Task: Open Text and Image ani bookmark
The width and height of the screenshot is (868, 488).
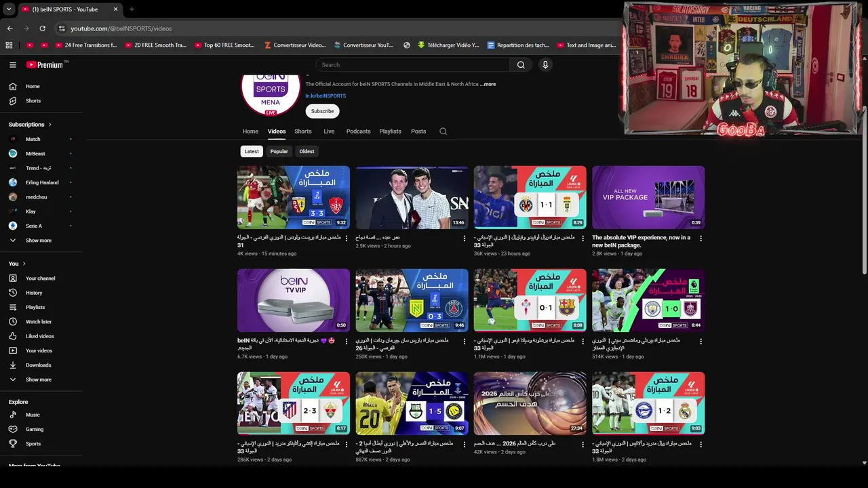Action: pyautogui.click(x=587, y=45)
